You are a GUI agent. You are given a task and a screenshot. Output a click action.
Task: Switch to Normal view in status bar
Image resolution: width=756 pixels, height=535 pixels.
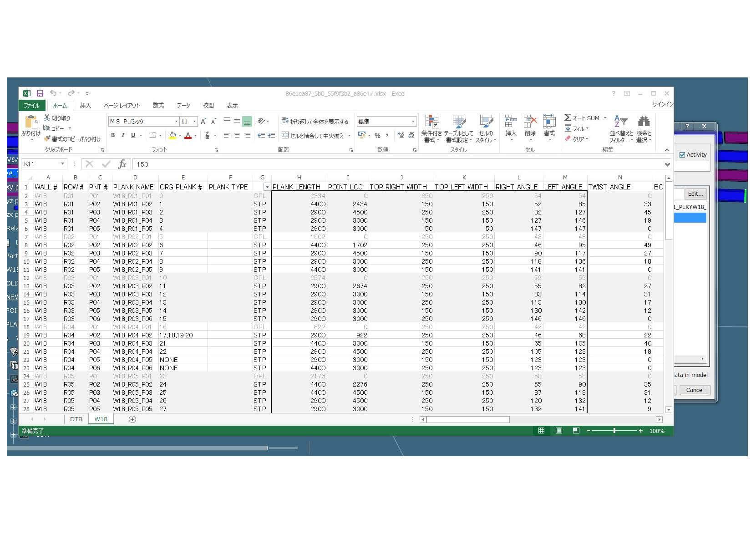pos(541,431)
